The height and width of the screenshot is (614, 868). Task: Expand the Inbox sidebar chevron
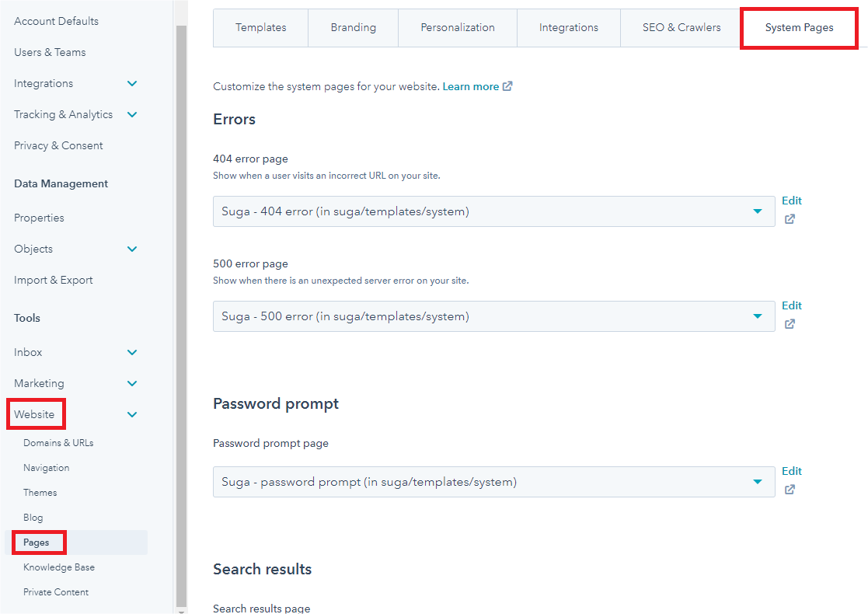point(132,352)
